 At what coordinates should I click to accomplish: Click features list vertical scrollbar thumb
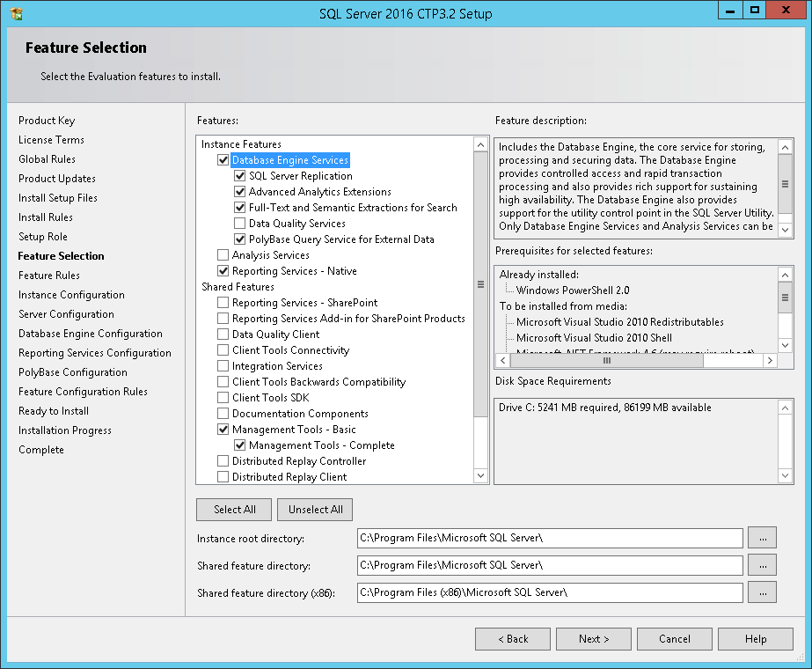480,284
